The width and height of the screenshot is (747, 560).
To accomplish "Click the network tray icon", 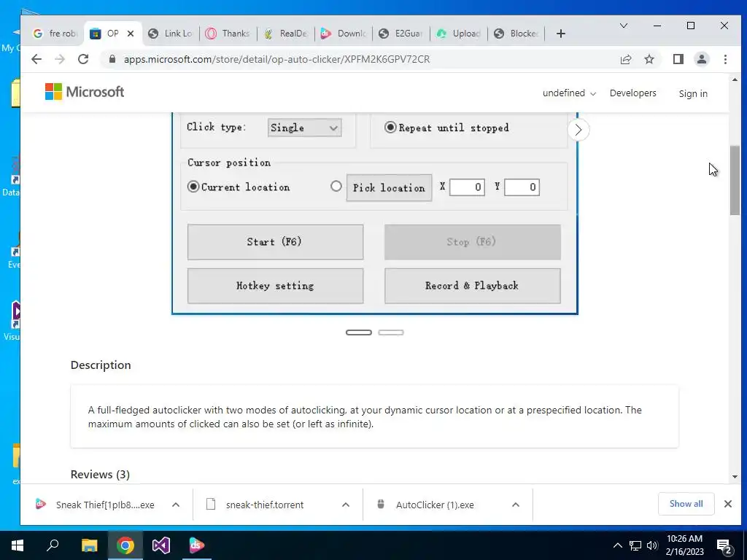I will click(635, 545).
